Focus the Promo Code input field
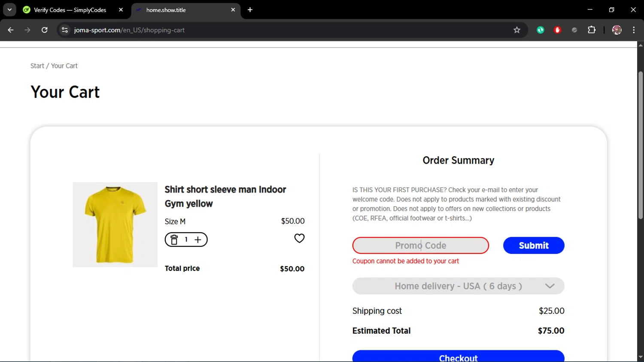Image resolution: width=644 pixels, height=362 pixels. tap(420, 245)
